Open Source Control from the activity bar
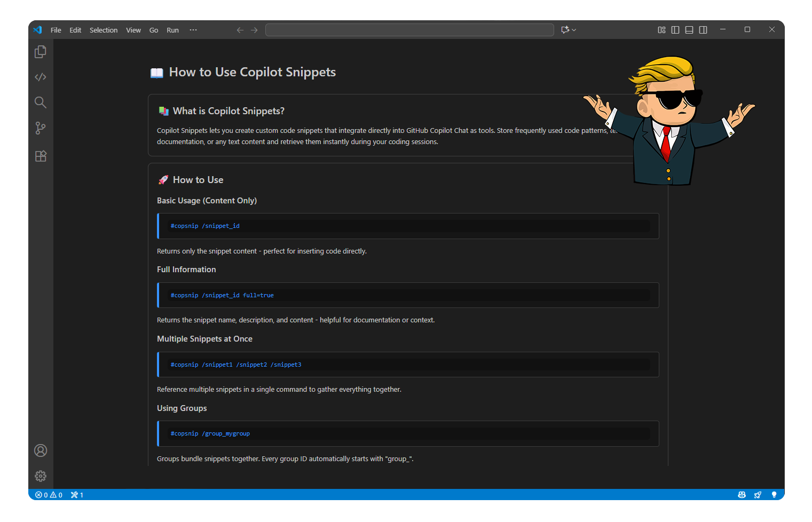The height and width of the screenshot is (522, 812). click(40, 128)
